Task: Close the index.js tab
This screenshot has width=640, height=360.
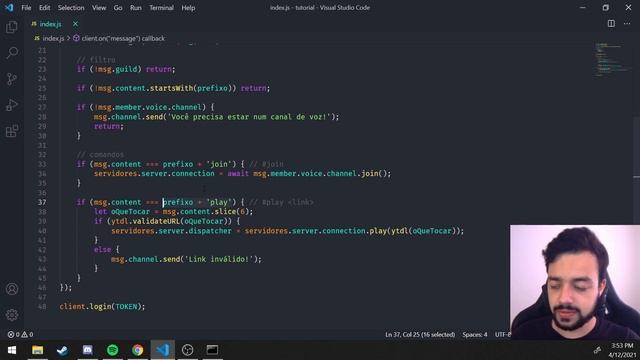Action: (x=75, y=24)
